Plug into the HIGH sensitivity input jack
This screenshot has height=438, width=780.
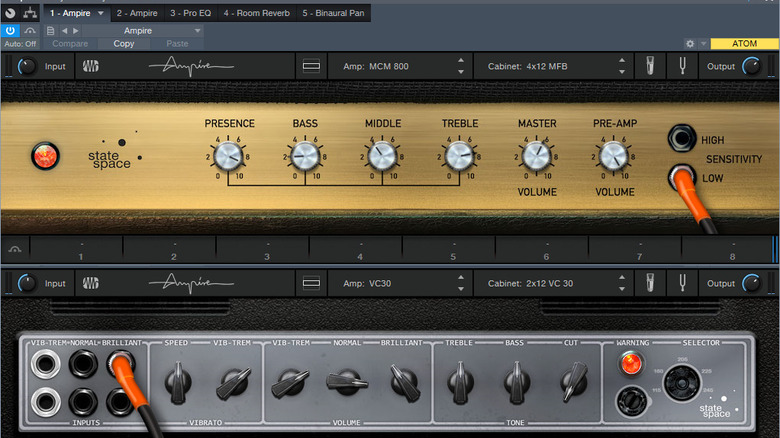click(x=683, y=138)
